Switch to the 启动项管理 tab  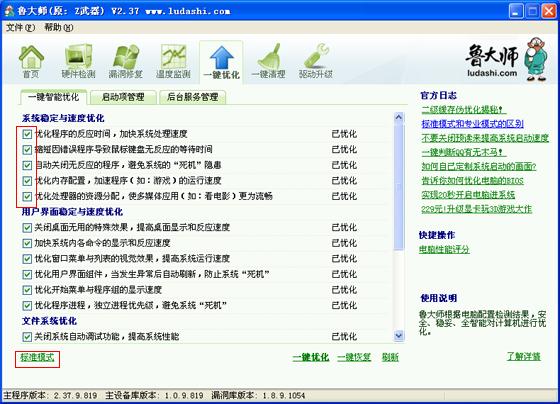click(123, 97)
